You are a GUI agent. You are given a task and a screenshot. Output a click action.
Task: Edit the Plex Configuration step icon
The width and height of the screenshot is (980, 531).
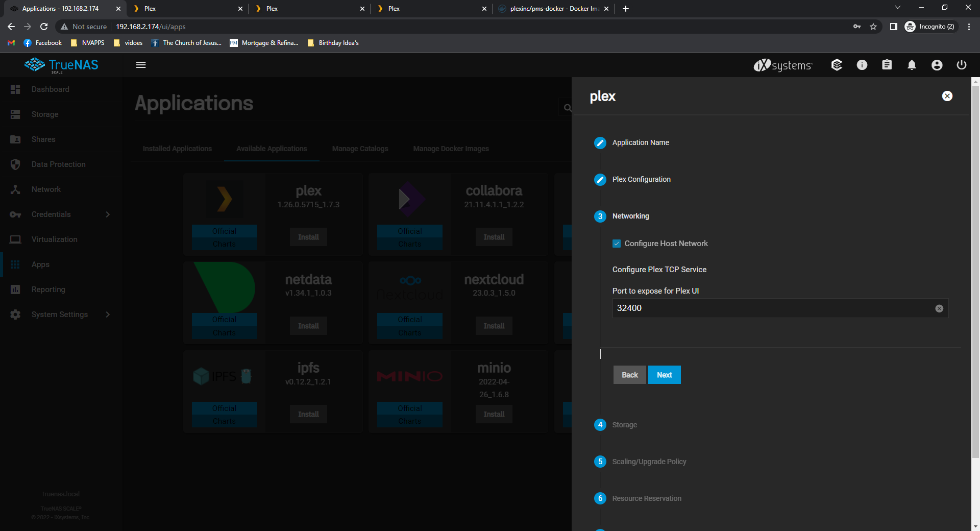pyautogui.click(x=600, y=180)
